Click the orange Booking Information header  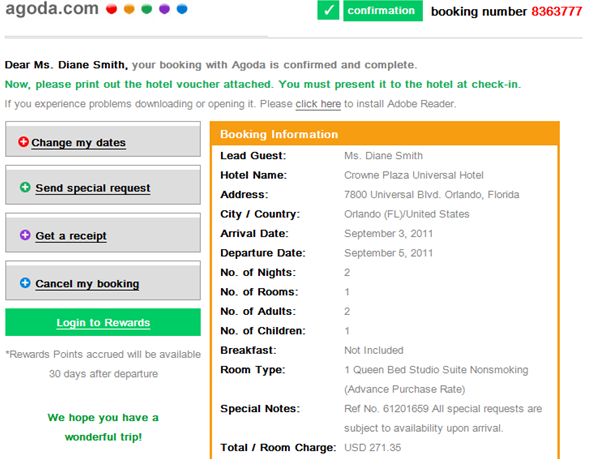click(385, 134)
